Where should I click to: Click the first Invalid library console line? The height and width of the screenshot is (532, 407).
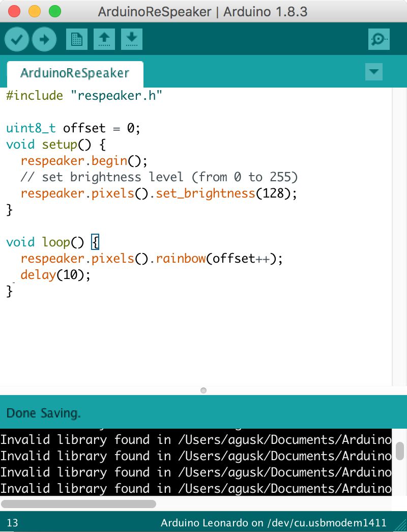[196, 440]
